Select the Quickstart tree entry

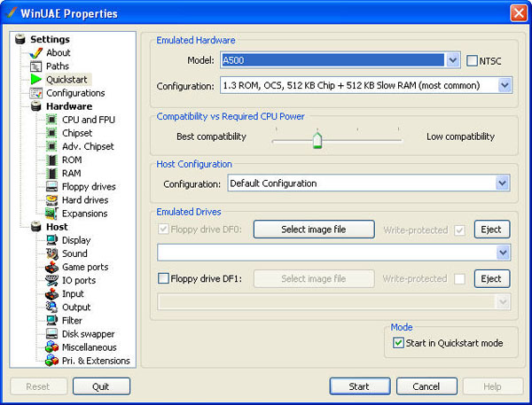coord(66,80)
